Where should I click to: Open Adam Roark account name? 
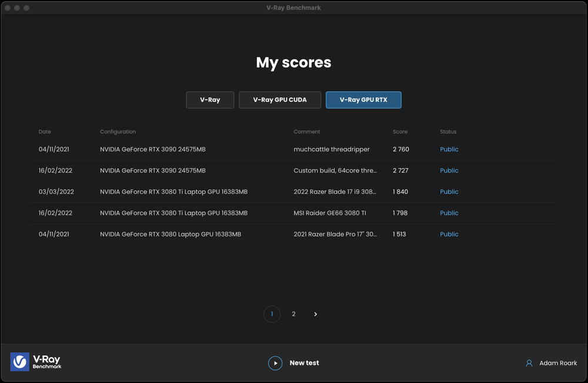tap(558, 363)
